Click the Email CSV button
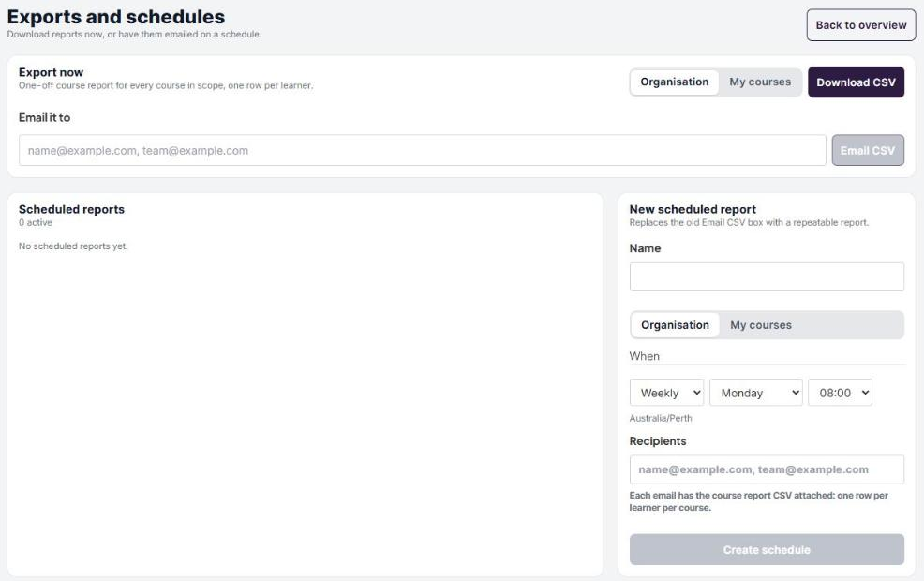This screenshot has width=924, height=581. click(868, 150)
